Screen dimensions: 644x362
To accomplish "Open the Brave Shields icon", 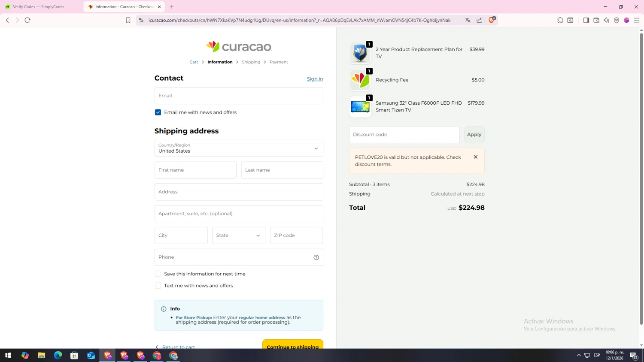I will (x=492, y=20).
